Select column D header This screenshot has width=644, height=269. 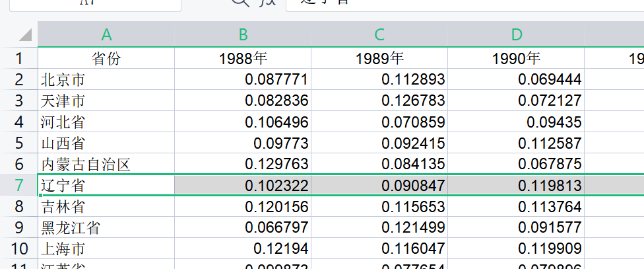pyautogui.click(x=516, y=35)
